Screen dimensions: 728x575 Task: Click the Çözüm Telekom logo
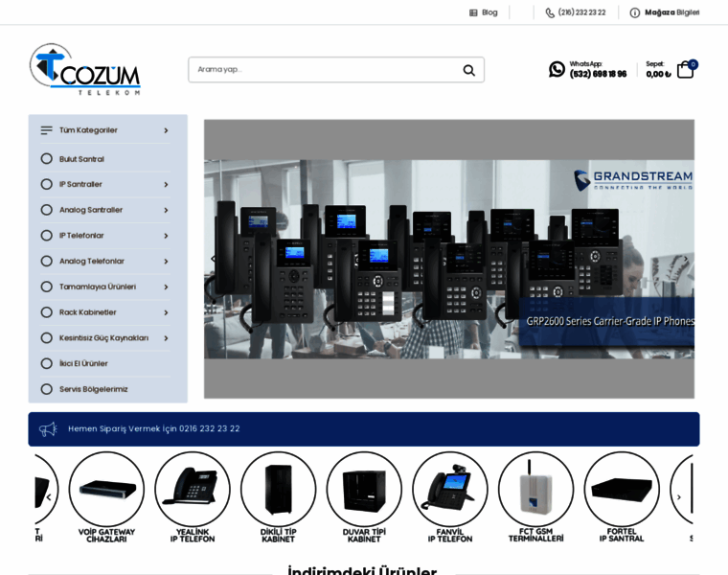(85, 69)
